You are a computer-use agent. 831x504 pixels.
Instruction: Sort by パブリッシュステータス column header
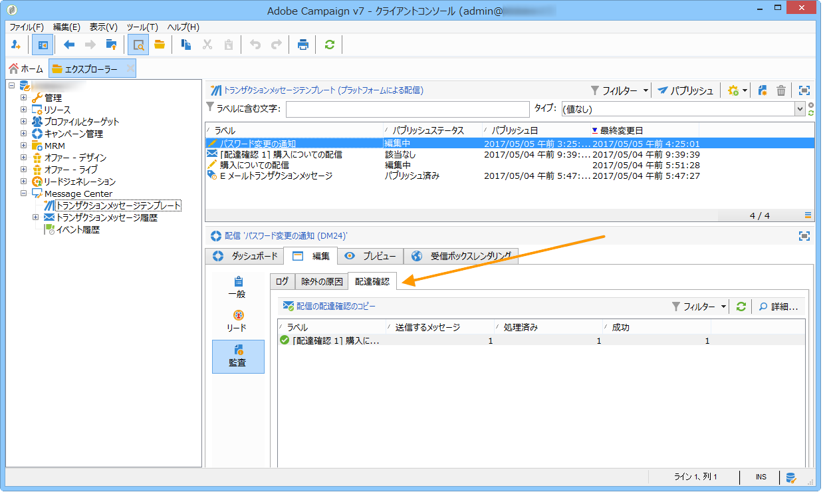pos(433,130)
